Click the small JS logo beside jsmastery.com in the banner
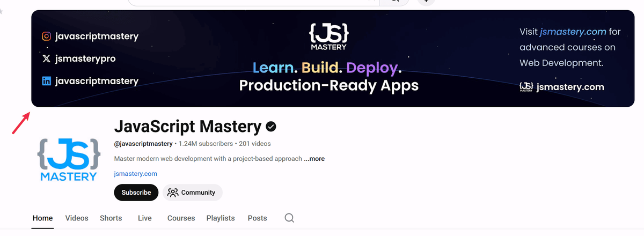The image size is (644, 236). pos(526,87)
